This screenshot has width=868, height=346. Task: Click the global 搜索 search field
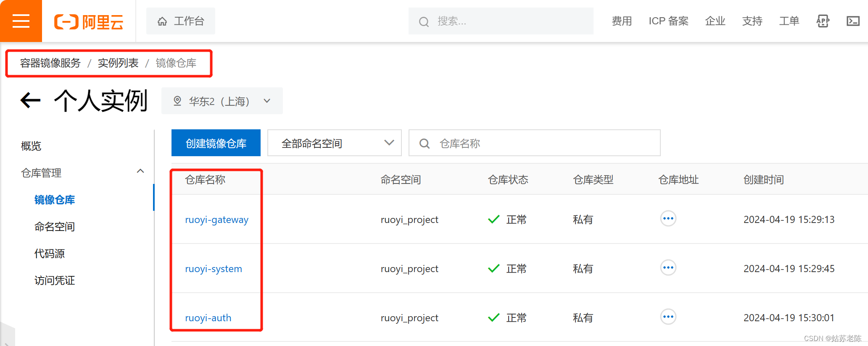point(501,21)
